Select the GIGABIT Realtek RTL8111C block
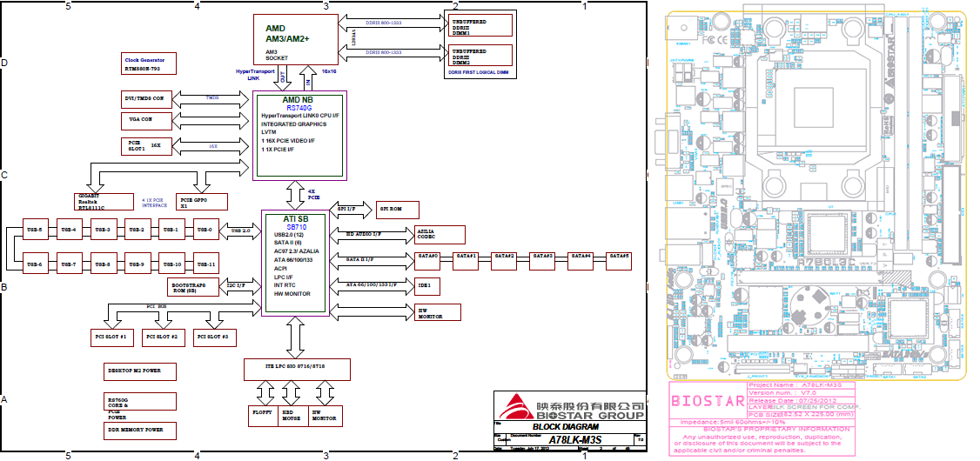 103,201
